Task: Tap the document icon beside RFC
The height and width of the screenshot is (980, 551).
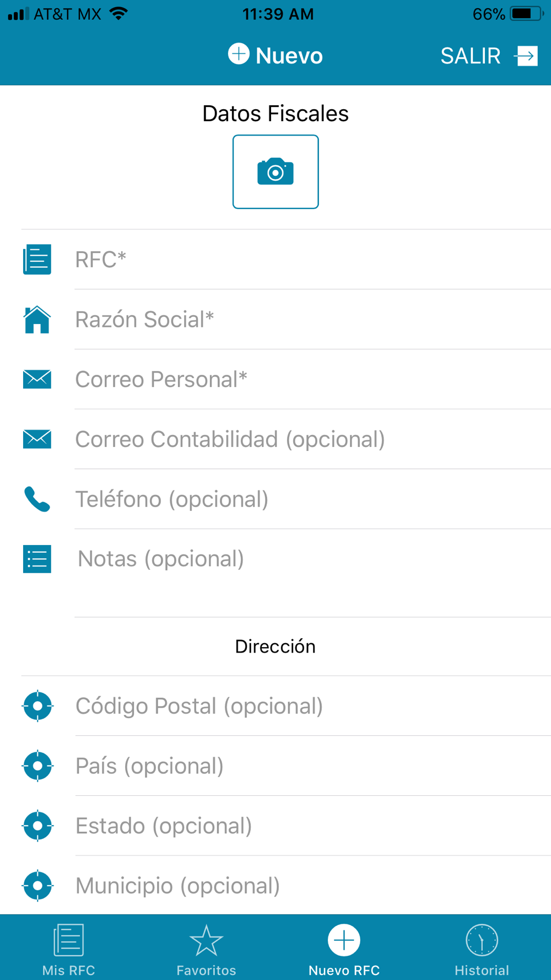Action: coord(37,259)
